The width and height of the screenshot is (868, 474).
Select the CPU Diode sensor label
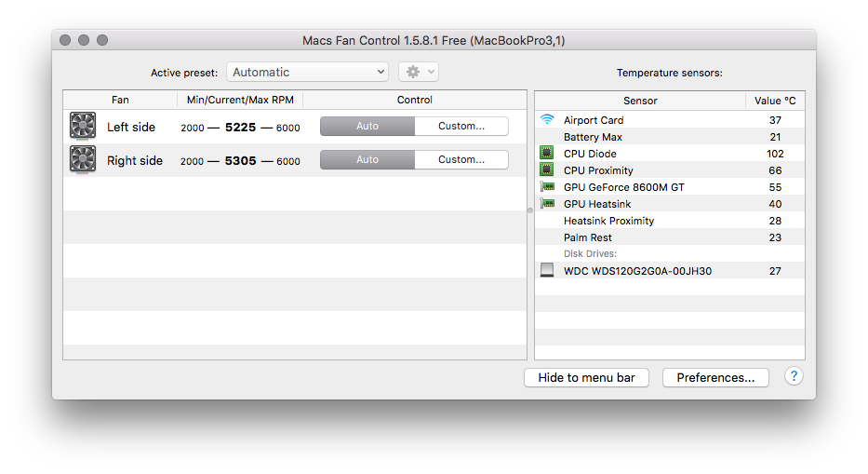point(590,154)
